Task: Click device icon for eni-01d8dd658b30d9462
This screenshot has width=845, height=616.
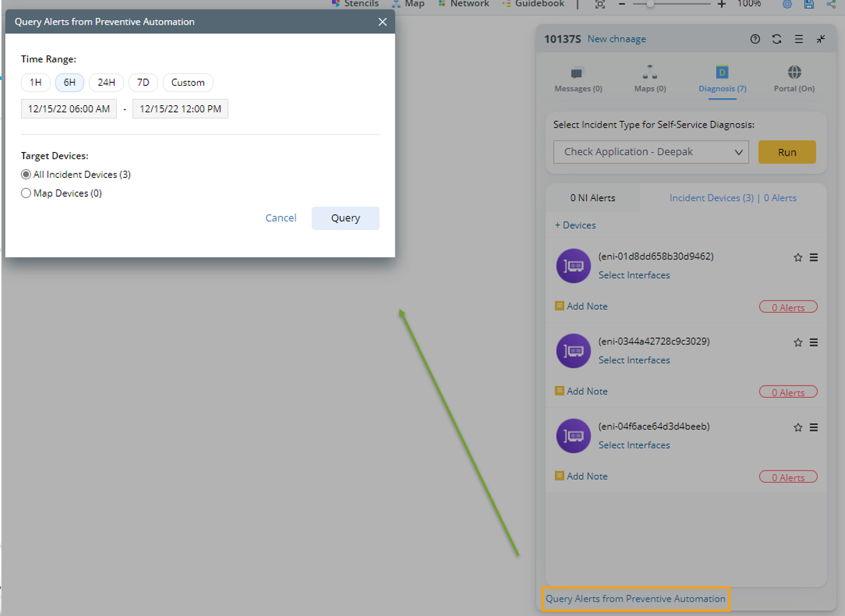Action: point(573,266)
